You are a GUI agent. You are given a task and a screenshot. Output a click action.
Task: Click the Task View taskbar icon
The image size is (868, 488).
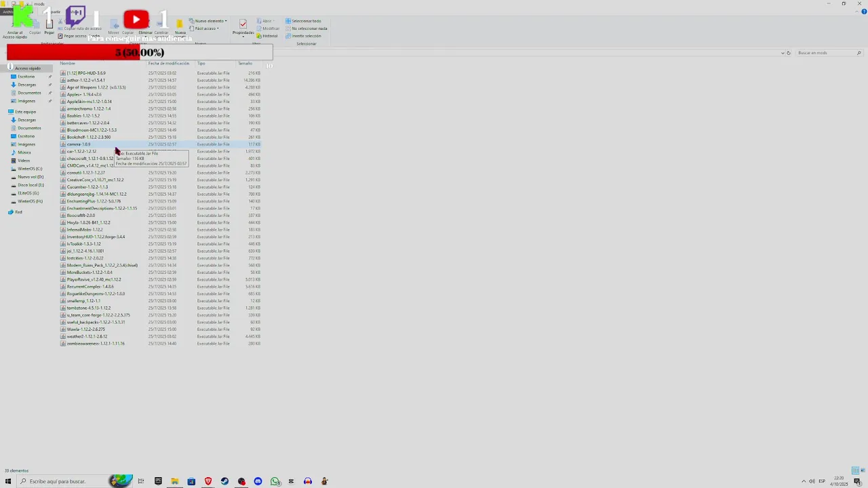(x=141, y=481)
